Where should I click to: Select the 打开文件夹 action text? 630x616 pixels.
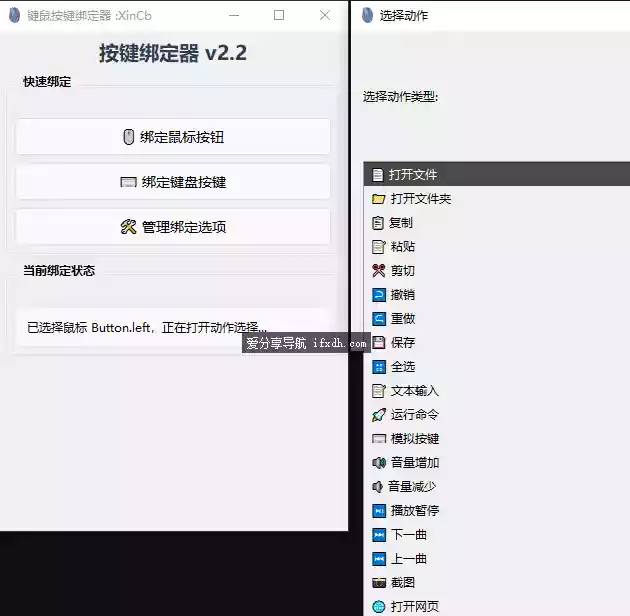[x=421, y=199]
